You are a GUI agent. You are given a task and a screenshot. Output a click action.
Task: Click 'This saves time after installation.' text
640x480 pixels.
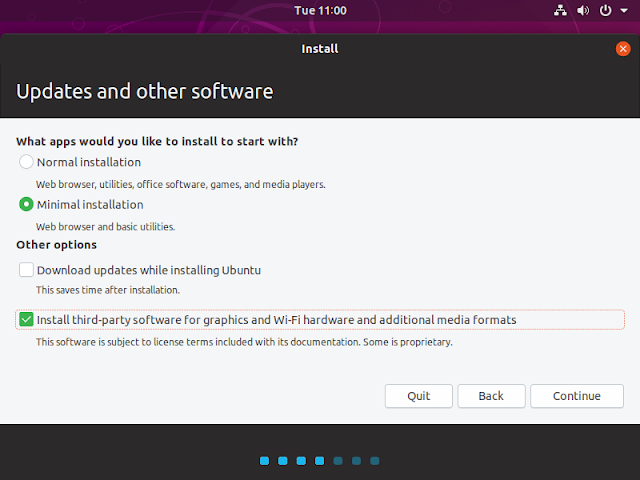pos(108,290)
